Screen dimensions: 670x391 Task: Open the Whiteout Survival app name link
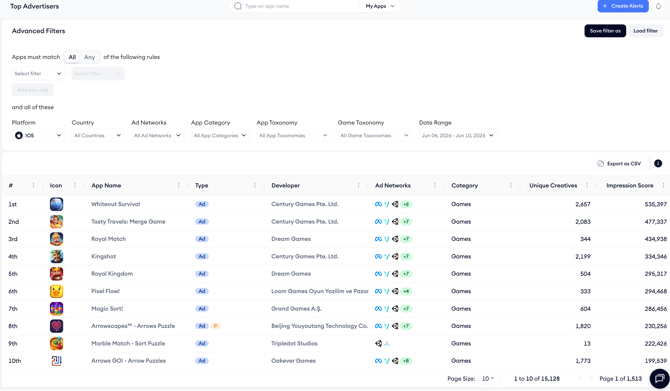[115, 204]
